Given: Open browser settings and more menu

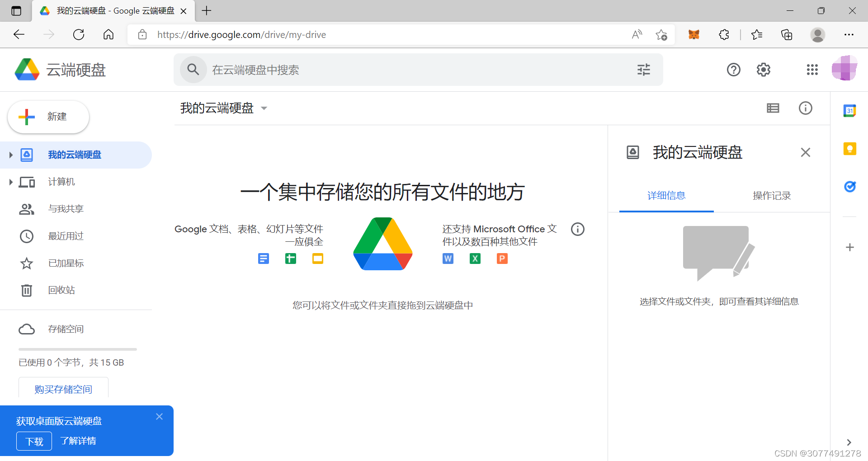Looking at the screenshot, I should [x=849, y=34].
